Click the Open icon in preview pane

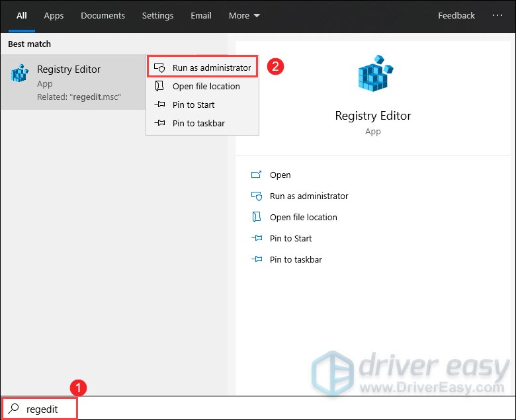[x=257, y=175]
